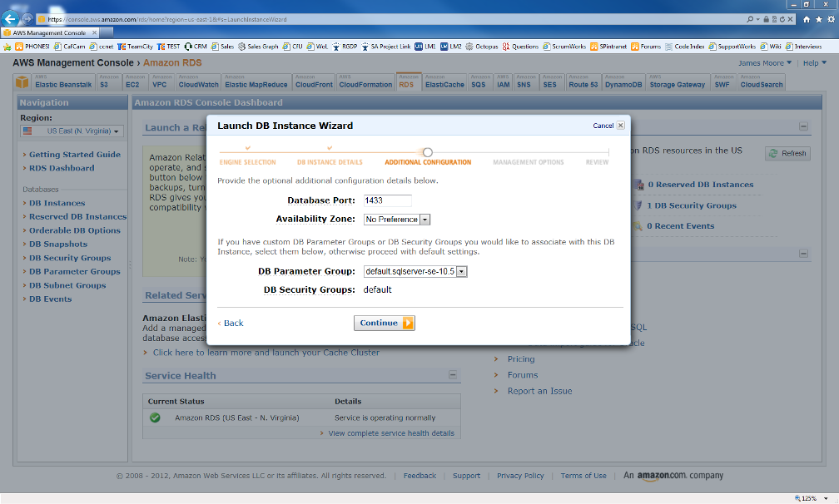Click the stop loading X icon
839x504 pixels.
click(791, 19)
